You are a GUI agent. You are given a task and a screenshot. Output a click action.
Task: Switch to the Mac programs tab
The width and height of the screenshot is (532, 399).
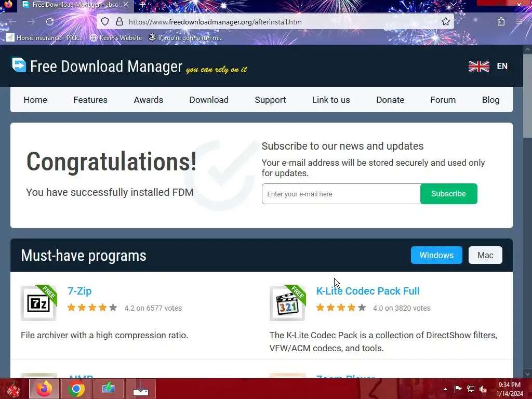[x=485, y=255]
